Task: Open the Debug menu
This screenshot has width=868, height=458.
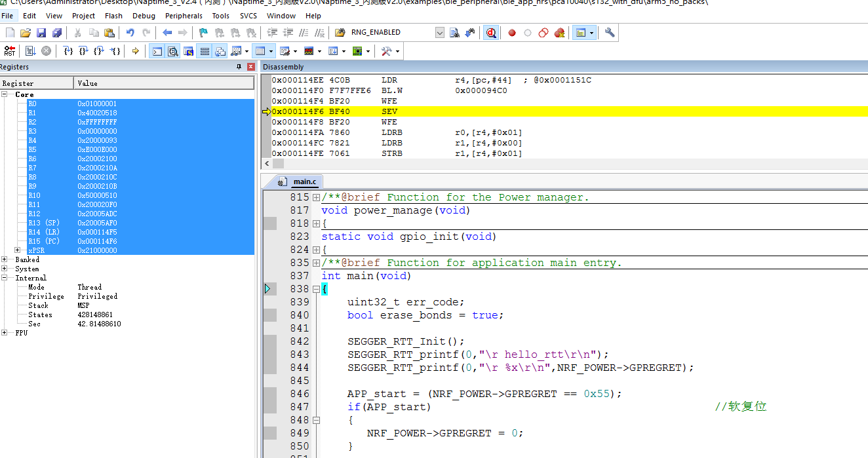Action: pos(144,16)
